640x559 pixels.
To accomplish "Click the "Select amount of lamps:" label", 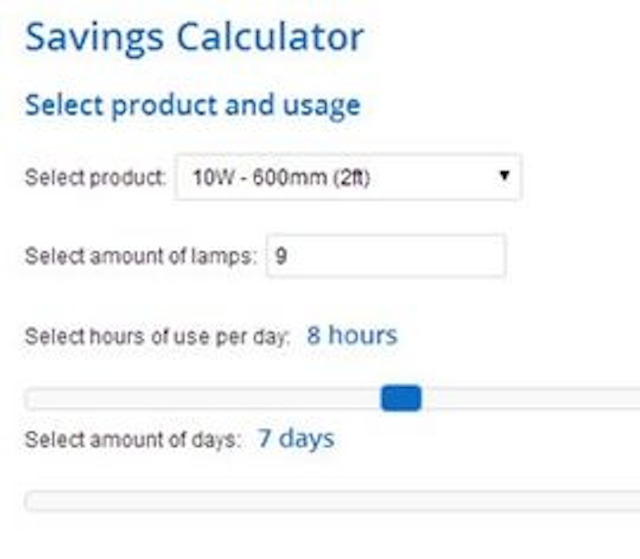I will point(141,257).
